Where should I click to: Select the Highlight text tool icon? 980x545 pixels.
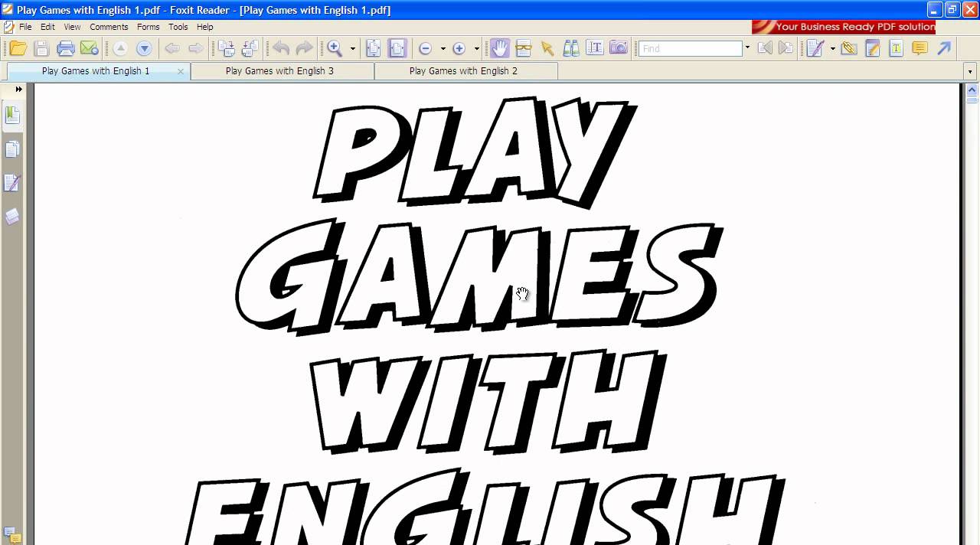coord(896,48)
